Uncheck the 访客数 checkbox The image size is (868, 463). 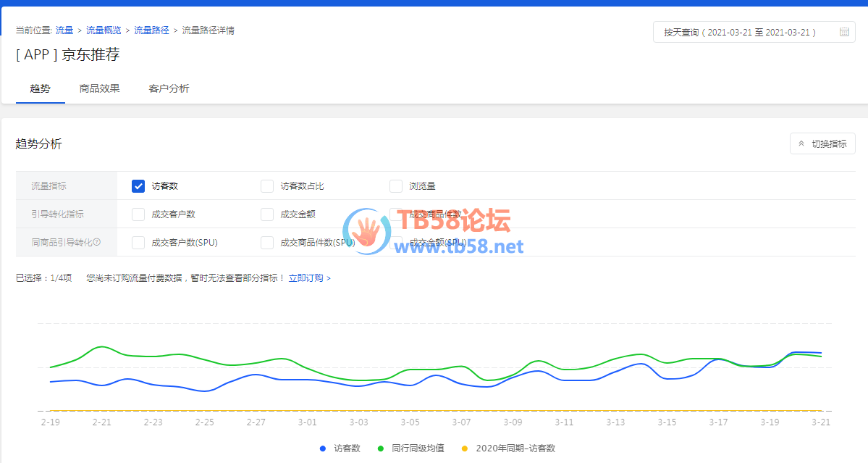[x=138, y=186]
